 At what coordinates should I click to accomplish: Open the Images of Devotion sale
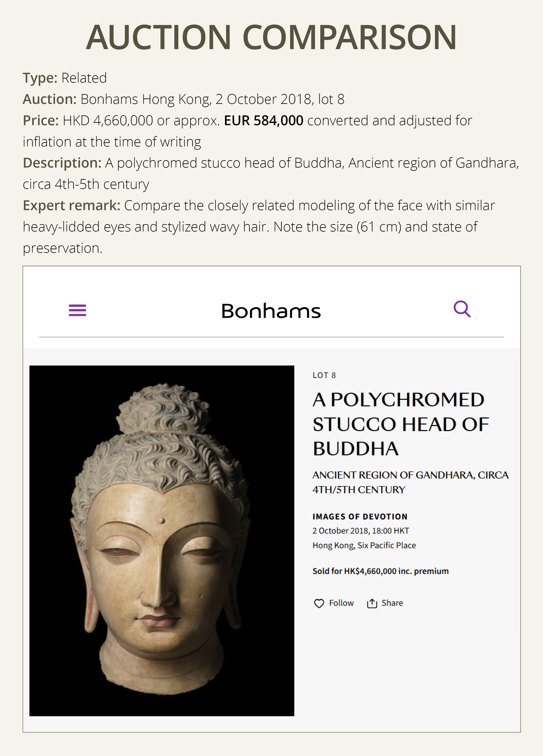[360, 517]
